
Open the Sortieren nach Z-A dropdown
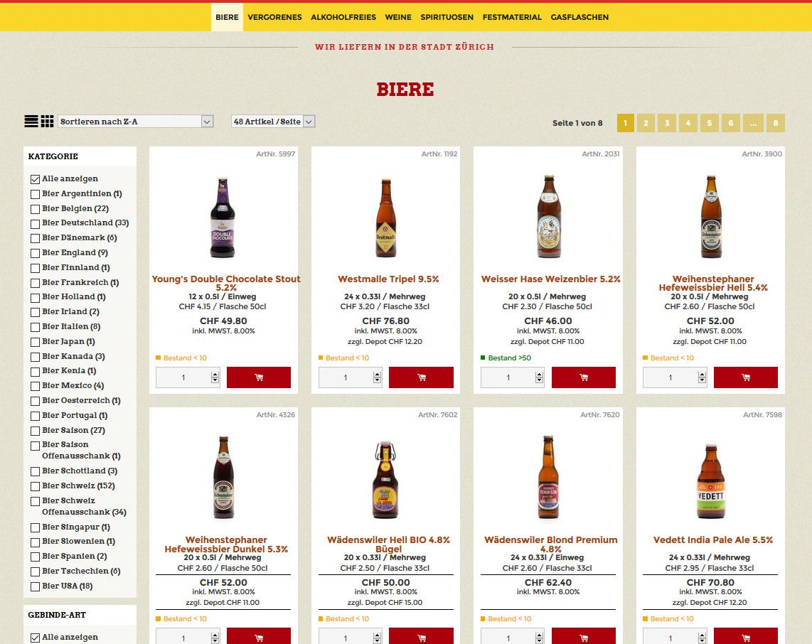[136, 122]
